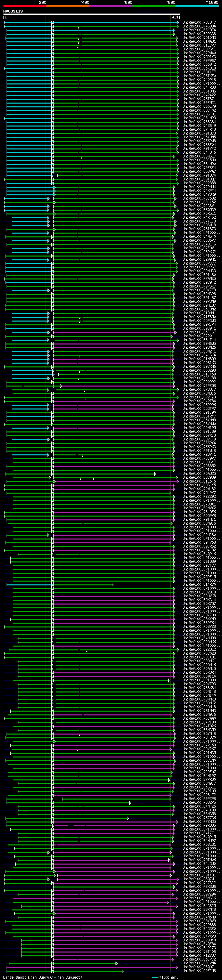Viewport: 222px width, 980px height.
Task: Select the UniRef100_Q66WF2 label
Action: coord(199,64)
